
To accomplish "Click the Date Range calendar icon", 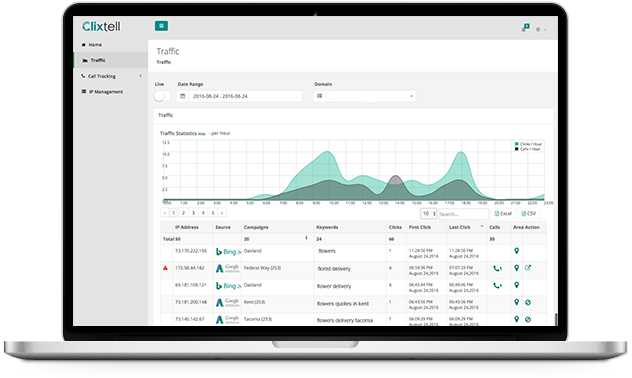I will [x=183, y=96].
